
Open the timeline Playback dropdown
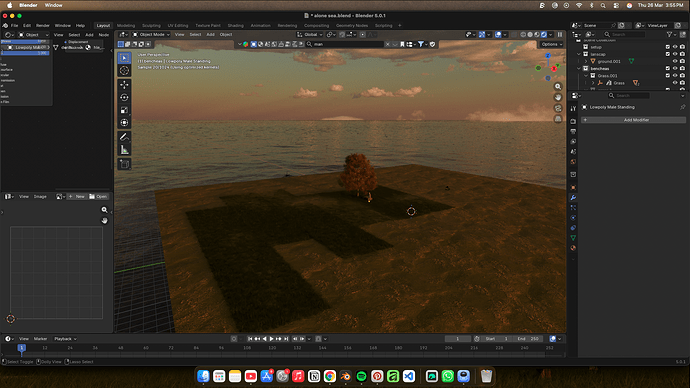coord(65,339)
